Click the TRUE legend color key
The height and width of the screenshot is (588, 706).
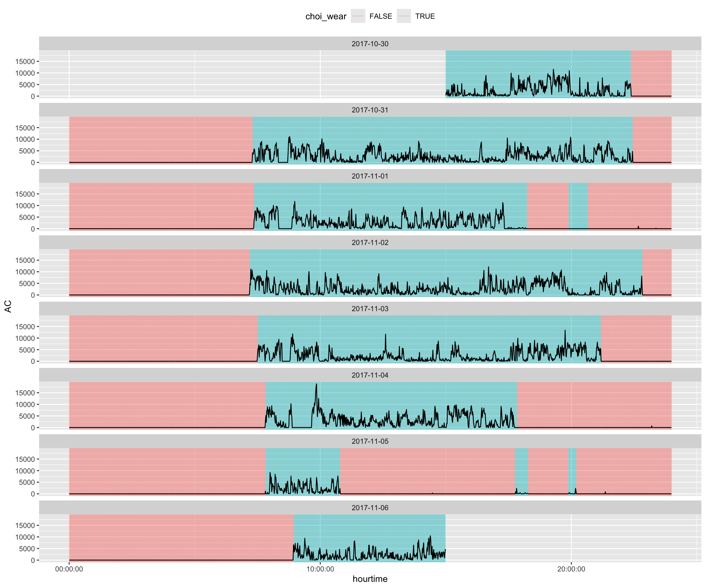[404, 16]
